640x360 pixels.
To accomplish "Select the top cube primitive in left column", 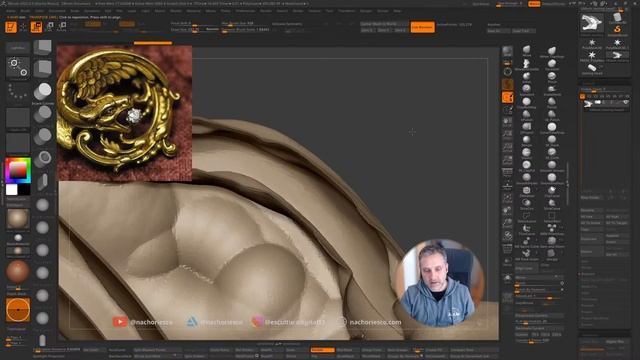I will tap(42, 47).
